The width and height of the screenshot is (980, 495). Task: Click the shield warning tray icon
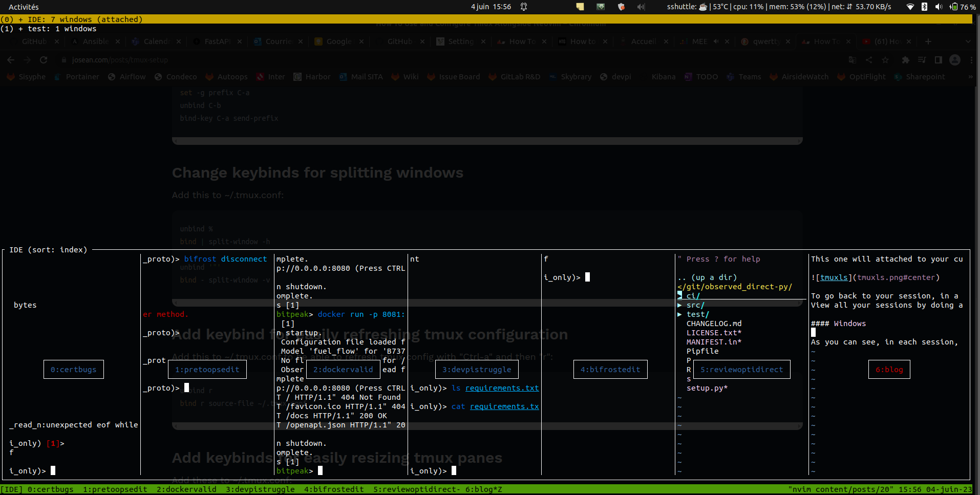[x=621, y=7]
